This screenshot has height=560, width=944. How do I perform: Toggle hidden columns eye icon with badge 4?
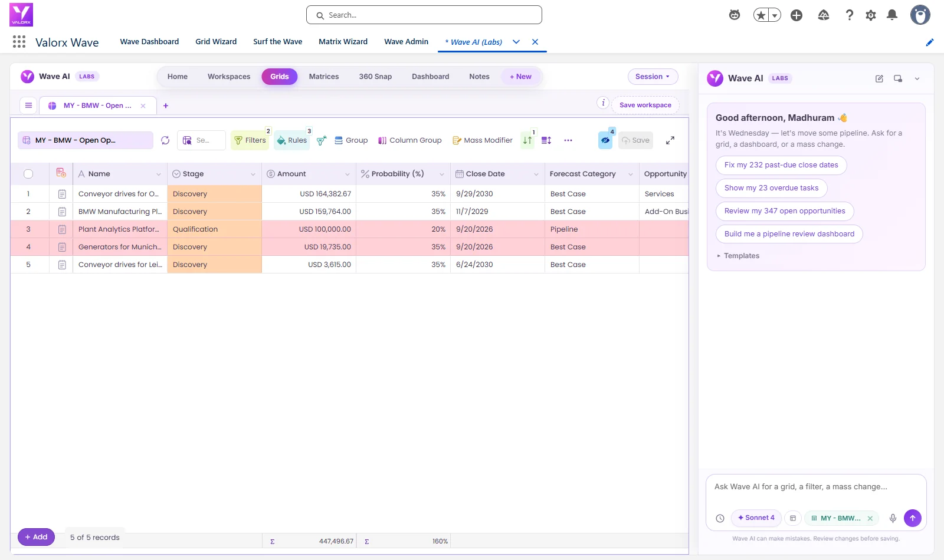tap(605, 140)
